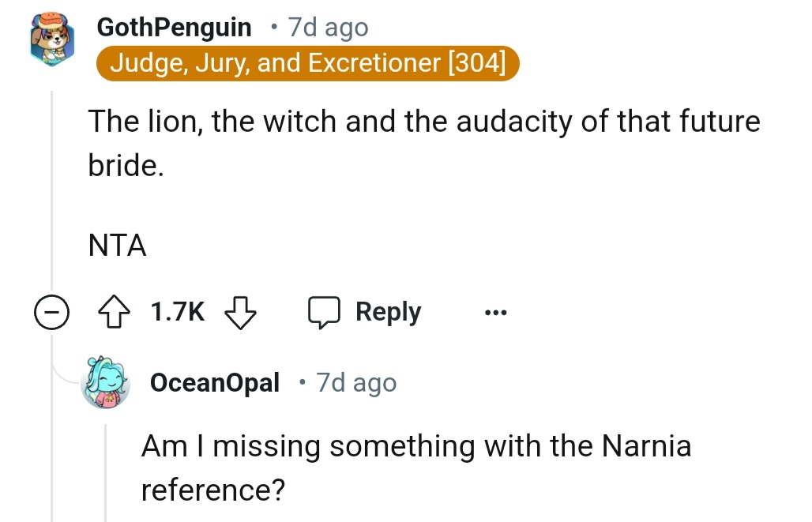Click the 'NTA' verdict text

(117, 246)
